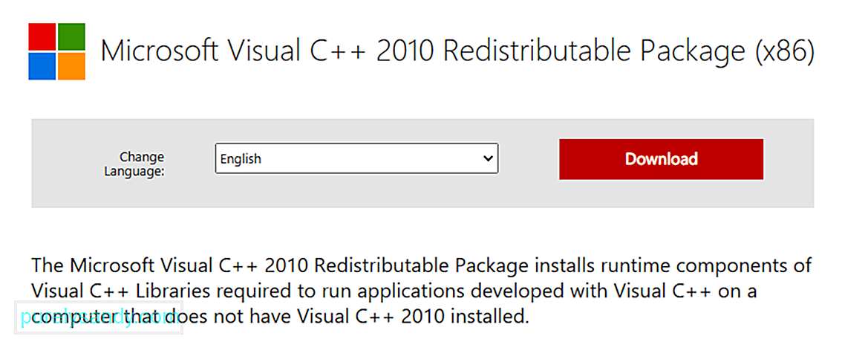This screenshot has width=868, height=342.
Task: Click the faded watermark over the last line
Action: pyautogui.click(x=99, y=319)
